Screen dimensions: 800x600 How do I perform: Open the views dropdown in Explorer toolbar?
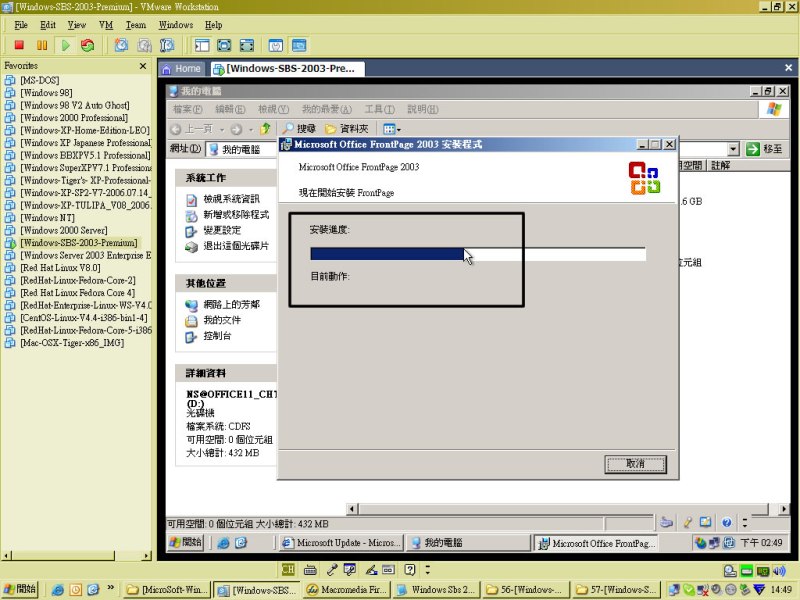[x=391, y=129]
